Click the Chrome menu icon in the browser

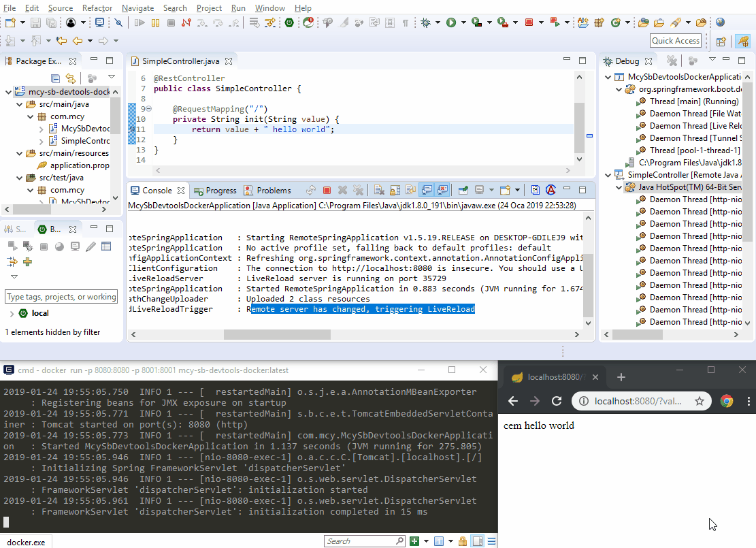[x=746, y=401]
